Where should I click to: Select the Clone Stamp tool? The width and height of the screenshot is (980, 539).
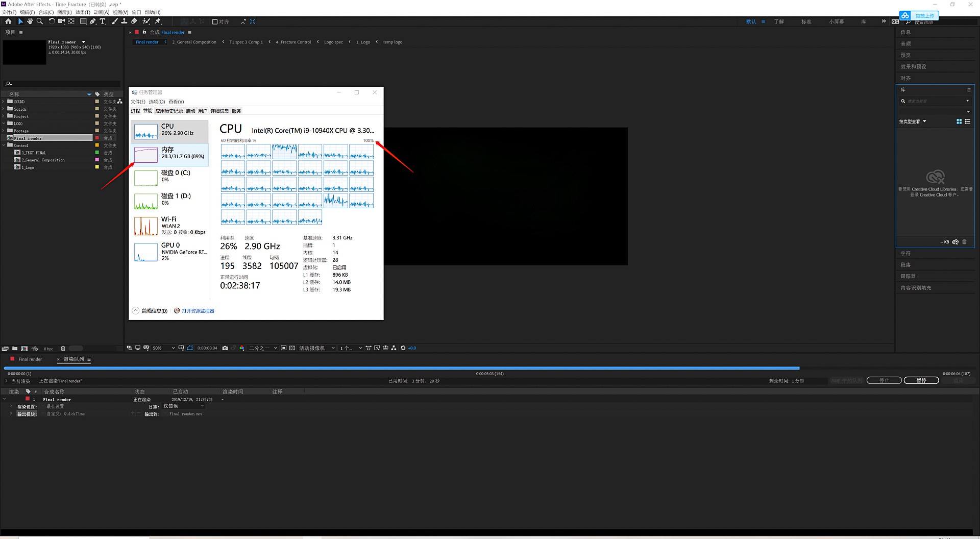coord(124,21)
